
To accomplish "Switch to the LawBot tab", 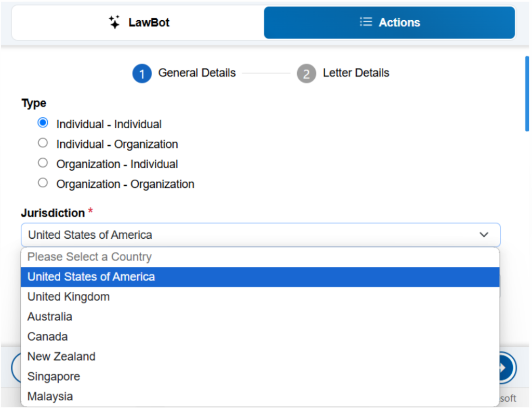I will 138,22.
